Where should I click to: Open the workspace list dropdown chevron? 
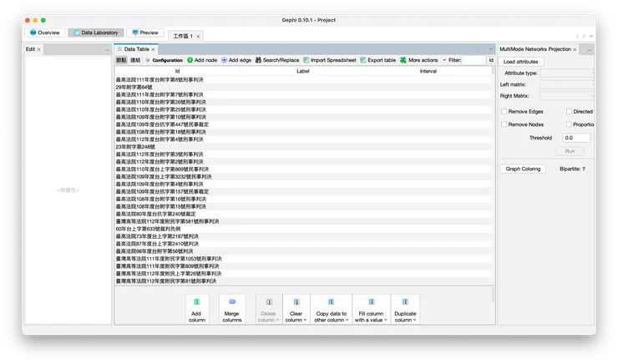tap(591, 36)
